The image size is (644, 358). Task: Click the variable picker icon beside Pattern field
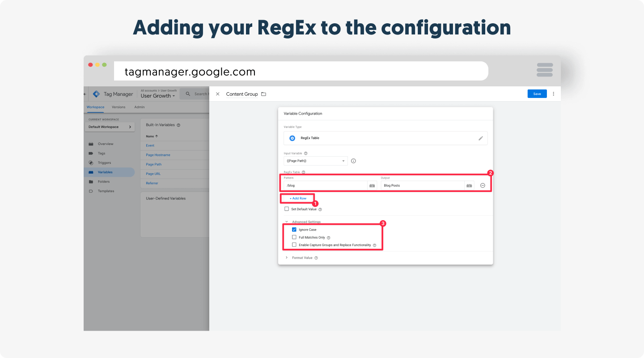coord(372,185)
